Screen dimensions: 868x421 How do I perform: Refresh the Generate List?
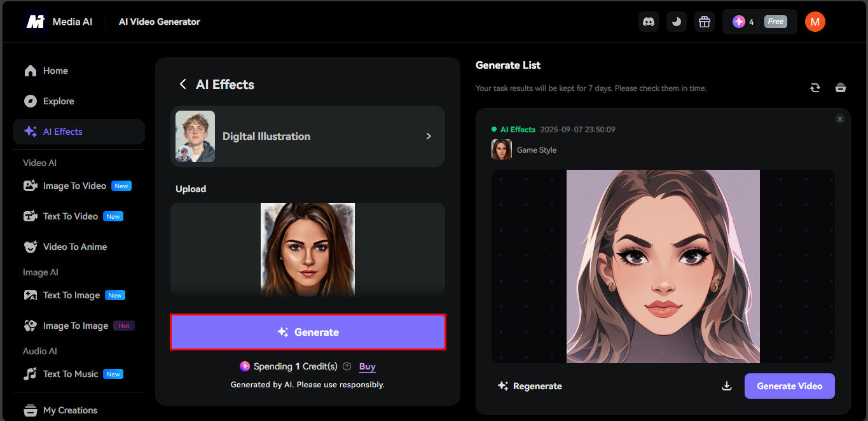coord(815,88)
